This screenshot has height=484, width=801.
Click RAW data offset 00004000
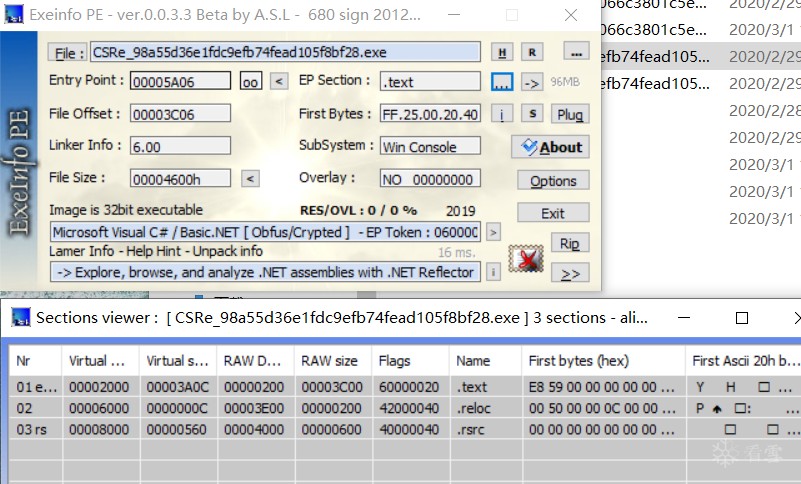point(254,429)
